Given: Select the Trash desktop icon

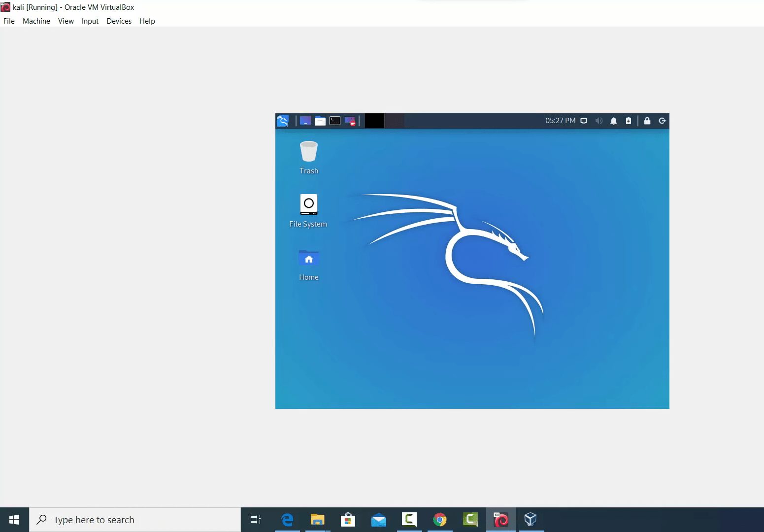Looking at the screenshot, I should coord(309,158).
